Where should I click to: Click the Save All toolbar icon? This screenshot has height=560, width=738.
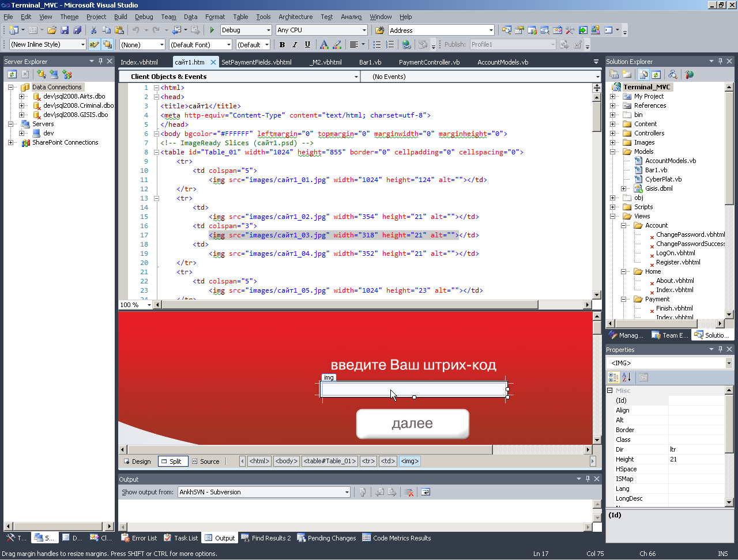click(x=77, y=30)
